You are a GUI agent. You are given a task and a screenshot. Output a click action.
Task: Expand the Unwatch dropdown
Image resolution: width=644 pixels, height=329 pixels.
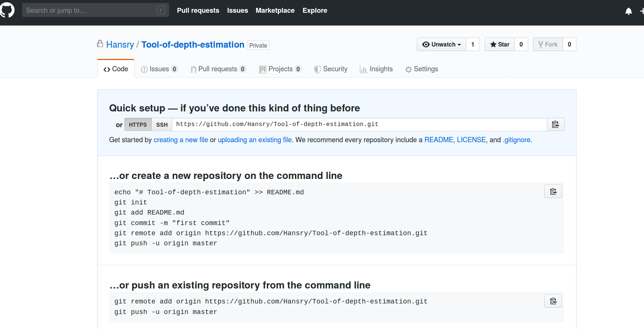pyautogui.click(x=442, y=44)
